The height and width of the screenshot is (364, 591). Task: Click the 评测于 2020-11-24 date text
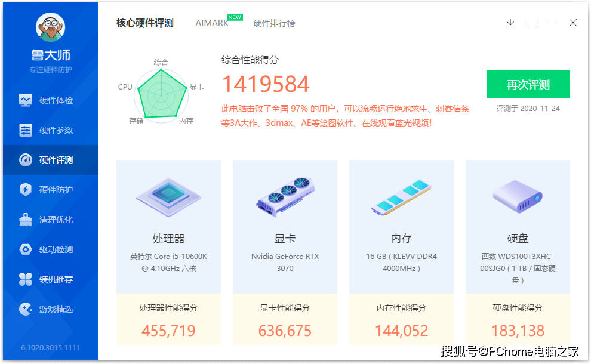[x=528, y=109]
